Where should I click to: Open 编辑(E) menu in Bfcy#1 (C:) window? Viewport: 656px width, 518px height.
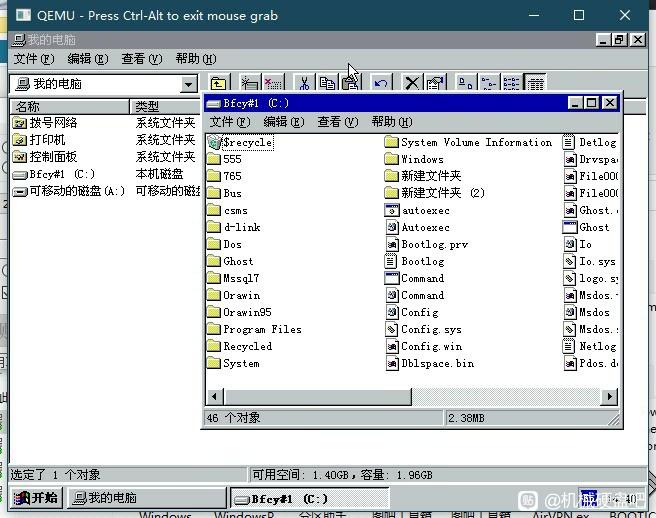(x=284, y=122)
